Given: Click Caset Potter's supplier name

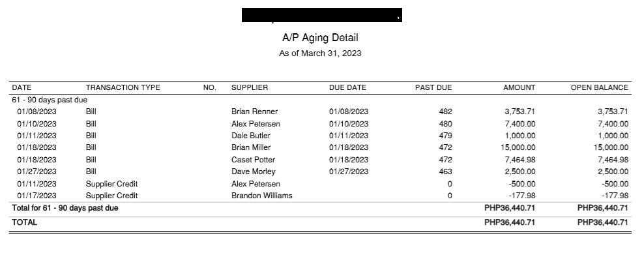Looking at the screenshot, I should [253, 160].
